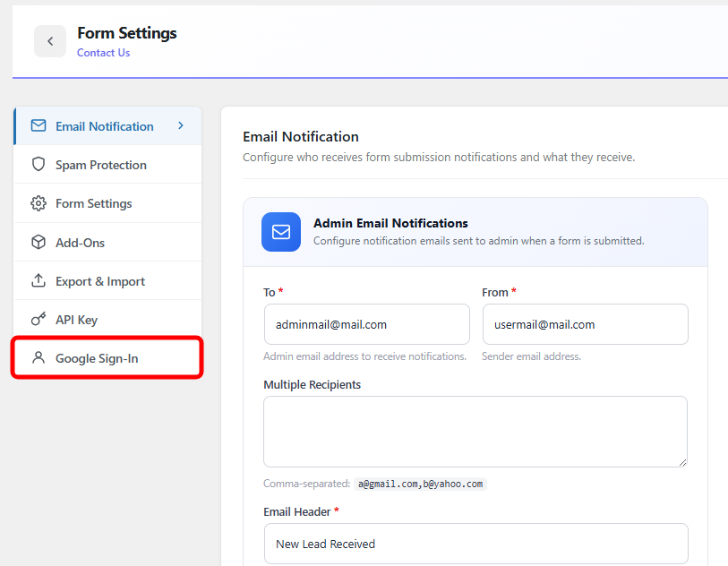Switch to the Spam Protection tab label
The width and height of the screenshot is (728, 566).
(101, 165)
